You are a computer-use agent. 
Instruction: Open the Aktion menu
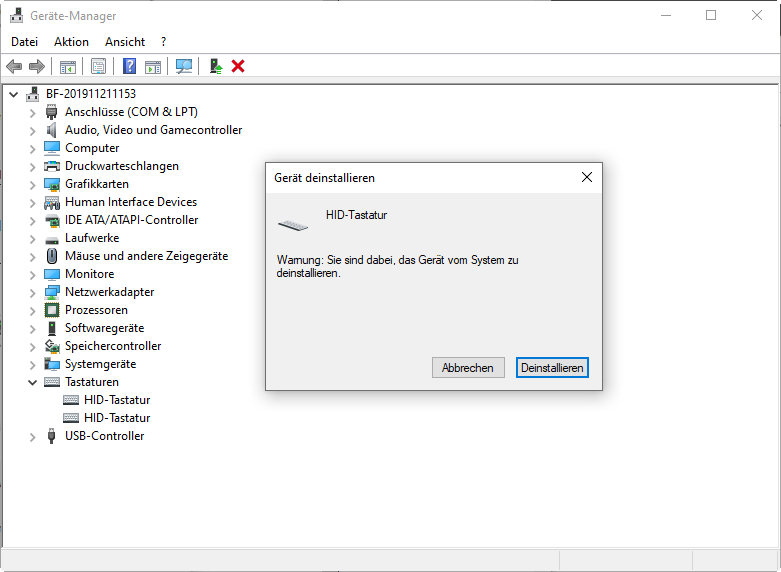[x=71, y=42]
